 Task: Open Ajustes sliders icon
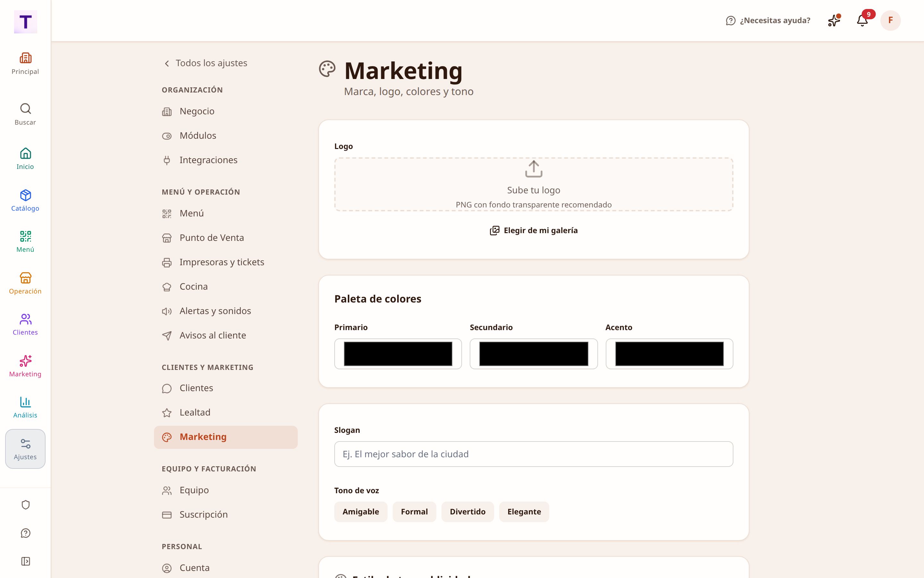(x=25, y=449)
